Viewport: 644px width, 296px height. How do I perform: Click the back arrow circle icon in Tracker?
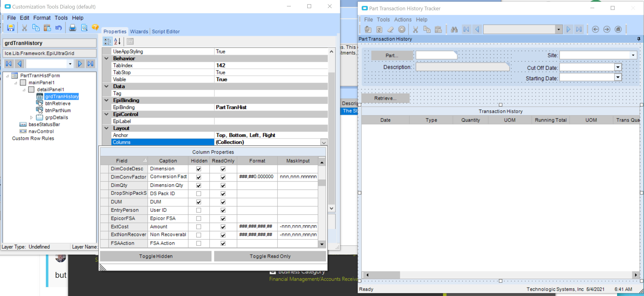tap(595, 29)
